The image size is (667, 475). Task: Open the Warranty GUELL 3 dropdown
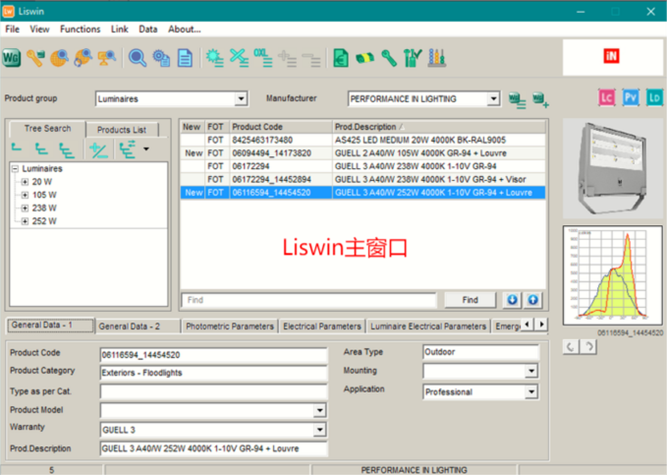pos(319,430)
